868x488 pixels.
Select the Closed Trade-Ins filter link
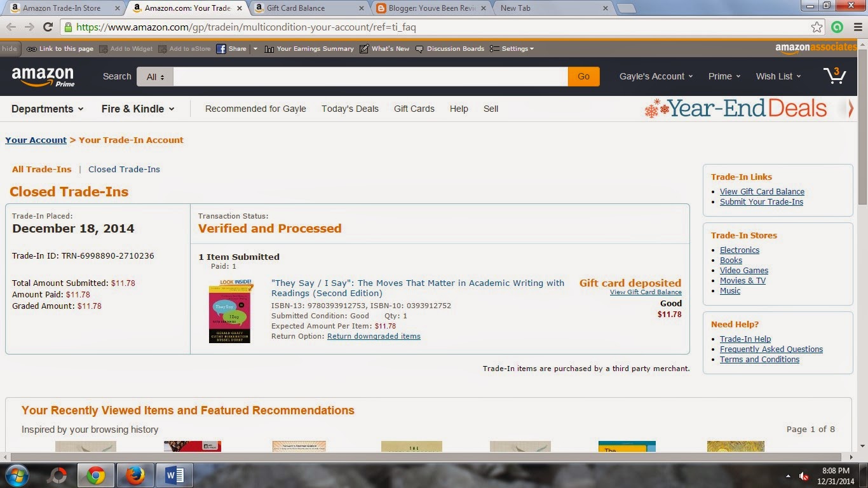[x=124, y=169]
